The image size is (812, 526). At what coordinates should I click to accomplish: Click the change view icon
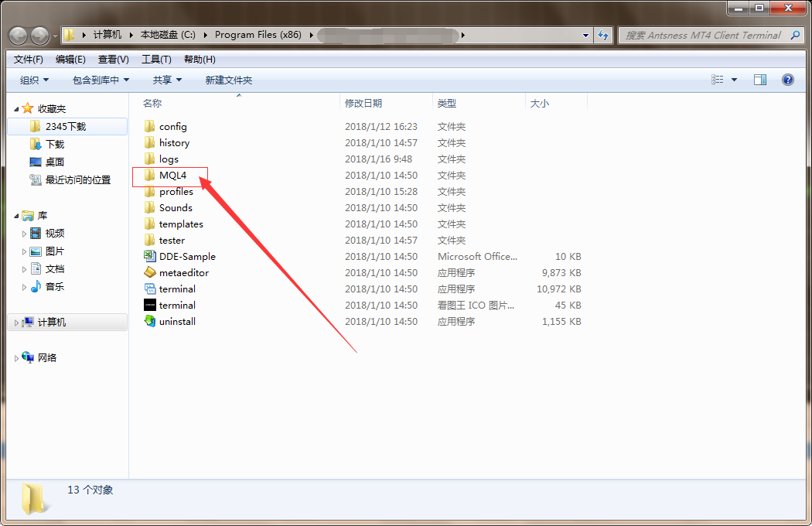pos(718,80)
